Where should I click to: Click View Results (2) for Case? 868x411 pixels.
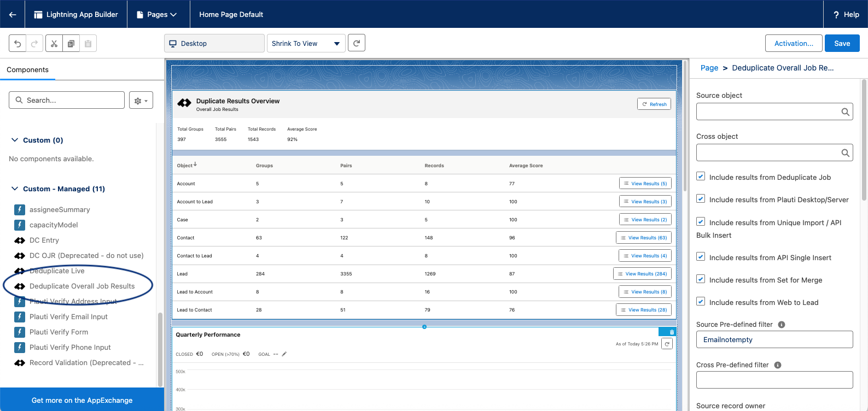[x=645, y=220]
